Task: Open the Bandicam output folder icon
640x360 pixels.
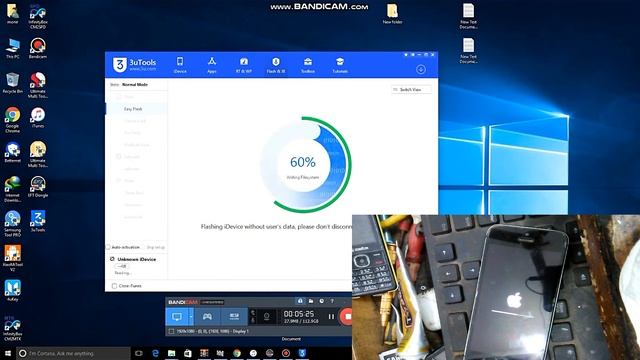Action: (311, 301)
